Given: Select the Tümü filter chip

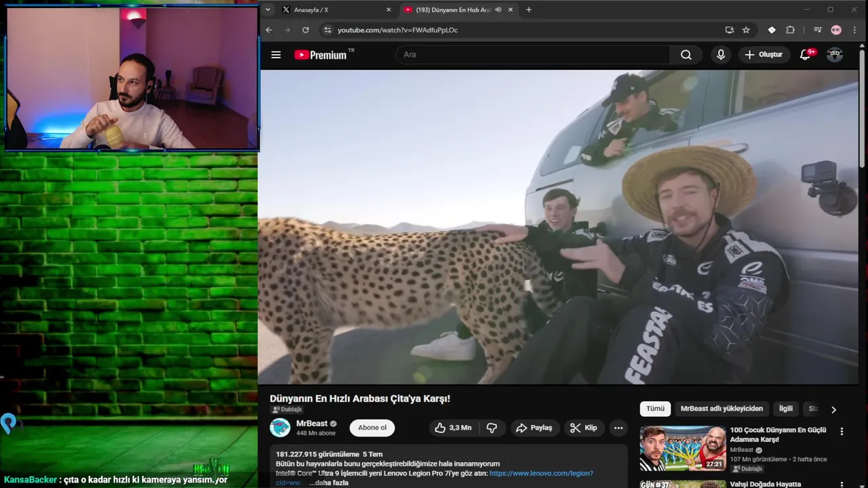Looking at the screenshot, I should click(x=655, y=409).
